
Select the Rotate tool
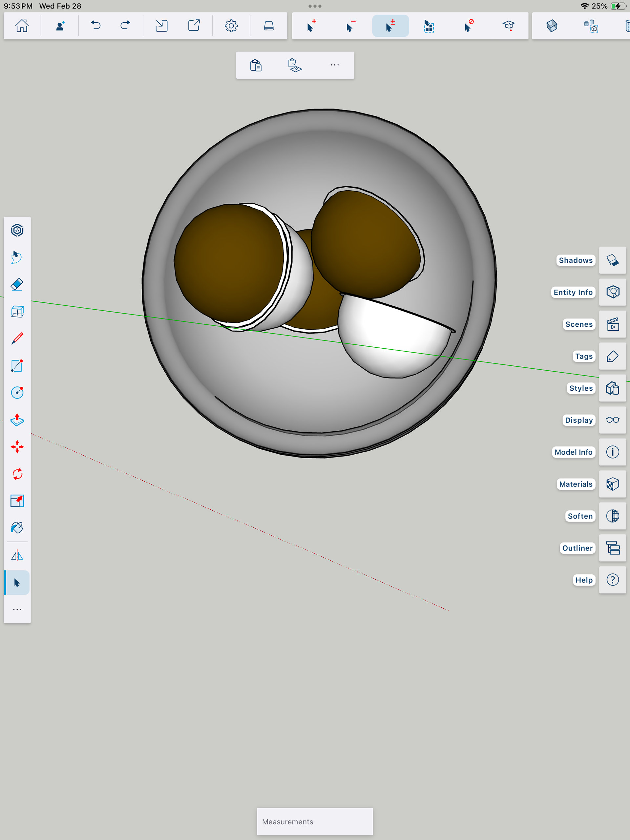click(17, 474)
